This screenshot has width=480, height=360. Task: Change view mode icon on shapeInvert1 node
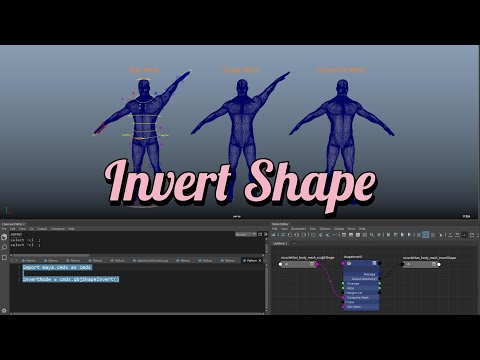[374, 263]
